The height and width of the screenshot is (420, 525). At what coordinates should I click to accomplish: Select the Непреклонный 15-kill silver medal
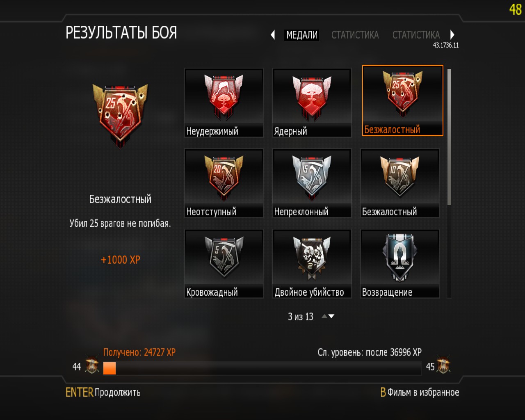tap(312, 183)
